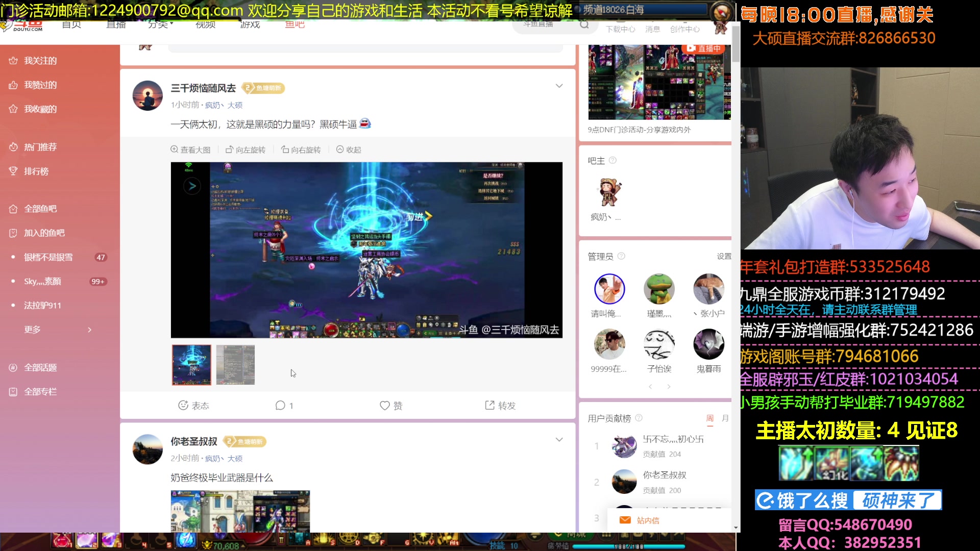Click the page vertical scrollbar thumb
980x551 pixels.
click(736, 43)
